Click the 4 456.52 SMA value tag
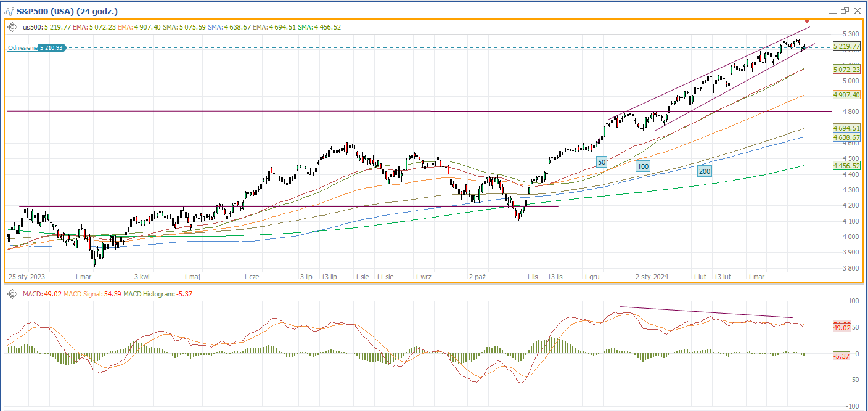Image resolution: width=868 pixels, height=411 pixels. [846, 166]
